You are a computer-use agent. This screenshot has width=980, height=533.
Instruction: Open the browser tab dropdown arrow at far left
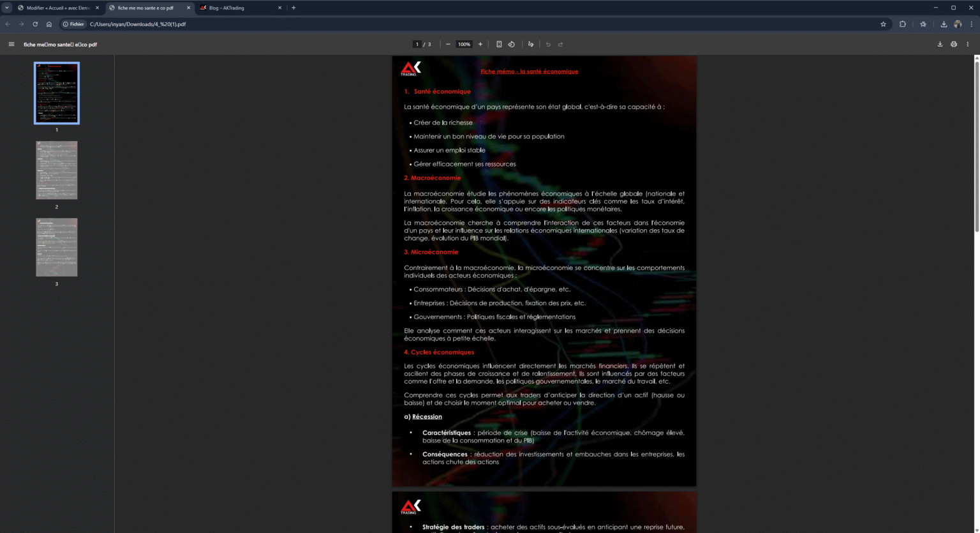[6, 8]
